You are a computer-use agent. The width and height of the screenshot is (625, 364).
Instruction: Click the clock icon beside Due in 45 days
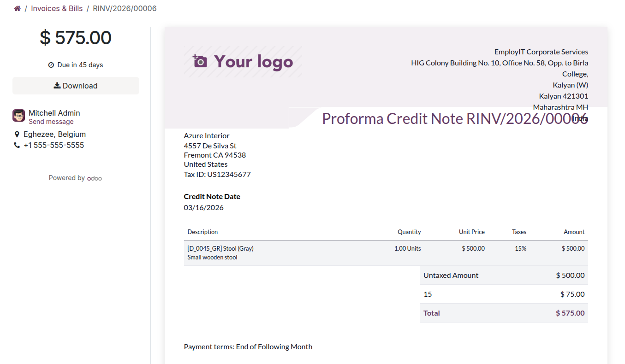point(51,65)
